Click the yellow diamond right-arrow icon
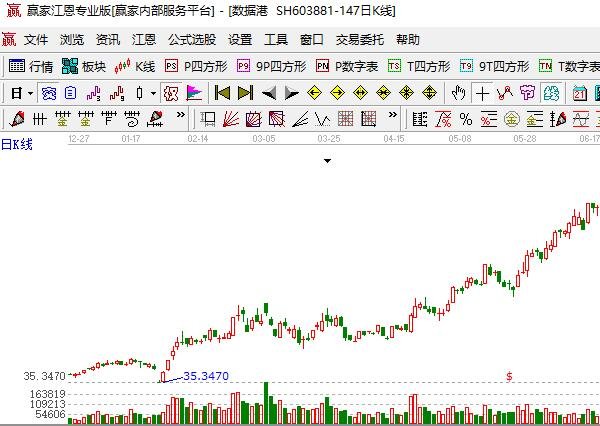This screenshot has height=426, width=600. click(337, 93)
